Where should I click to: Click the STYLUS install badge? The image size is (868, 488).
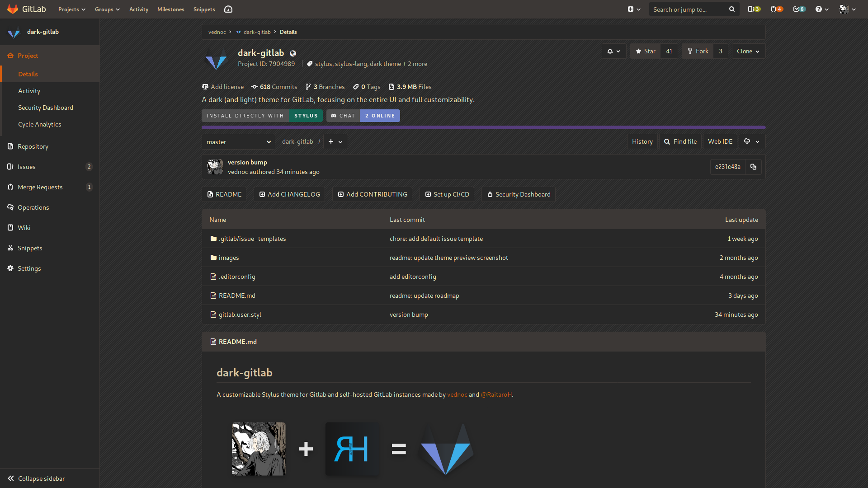click(306, 116)
